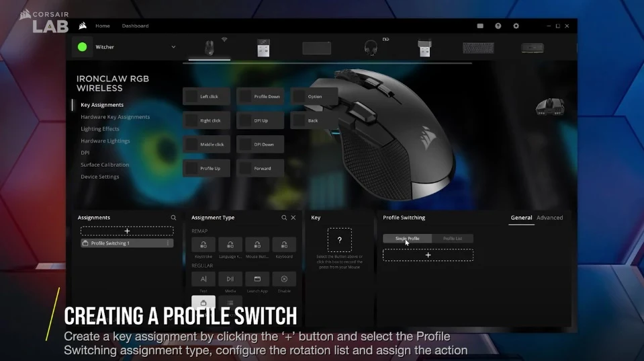Choose the Keystroke remap type
644x361 pixels.
(203, 245)
